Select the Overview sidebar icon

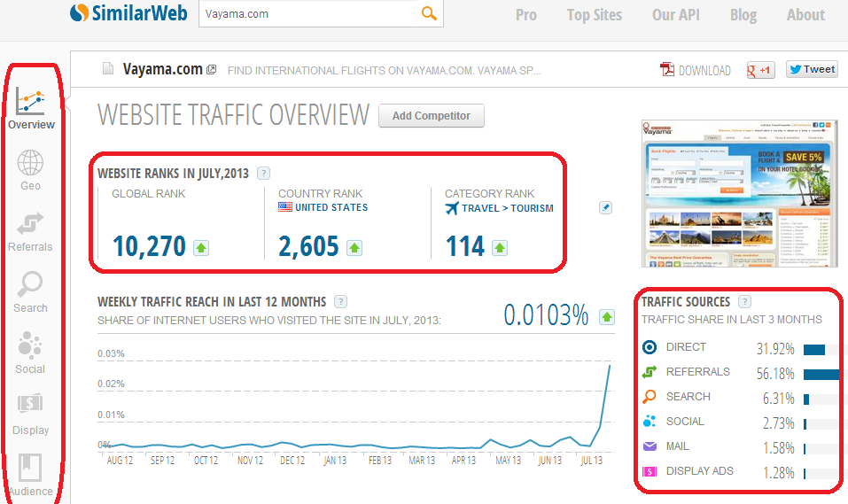tap(31, 108)
